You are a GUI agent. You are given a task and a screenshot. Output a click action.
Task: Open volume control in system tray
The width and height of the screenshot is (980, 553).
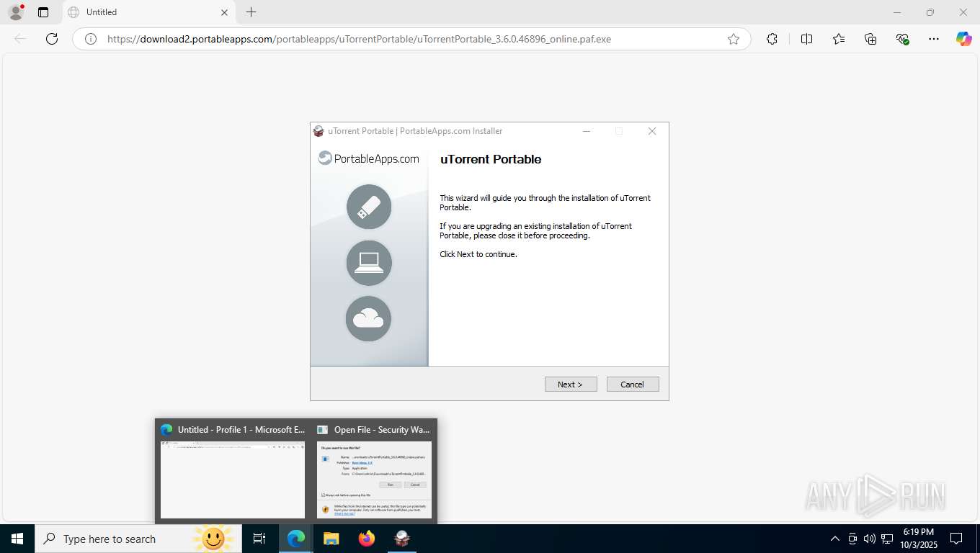[869, 539]
